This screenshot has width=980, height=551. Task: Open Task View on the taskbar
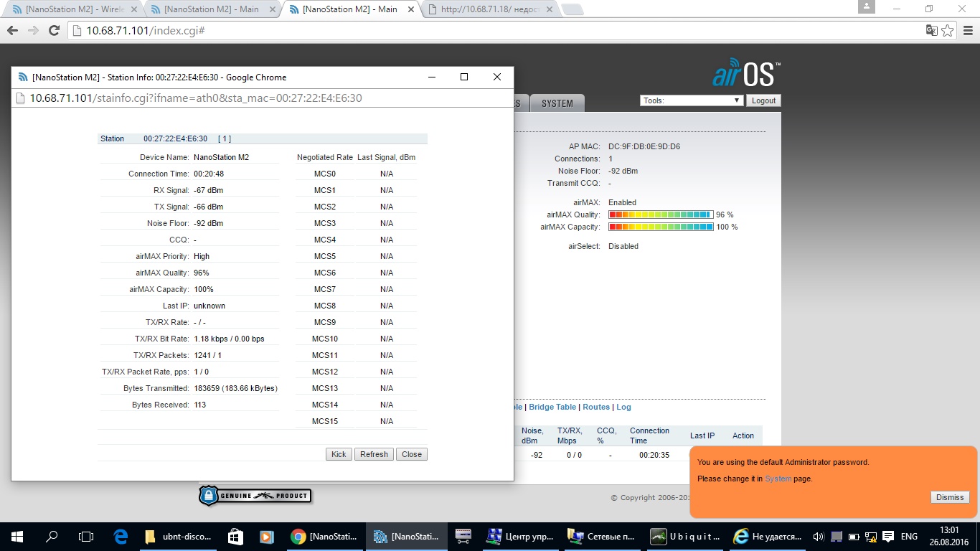(86, 537)
